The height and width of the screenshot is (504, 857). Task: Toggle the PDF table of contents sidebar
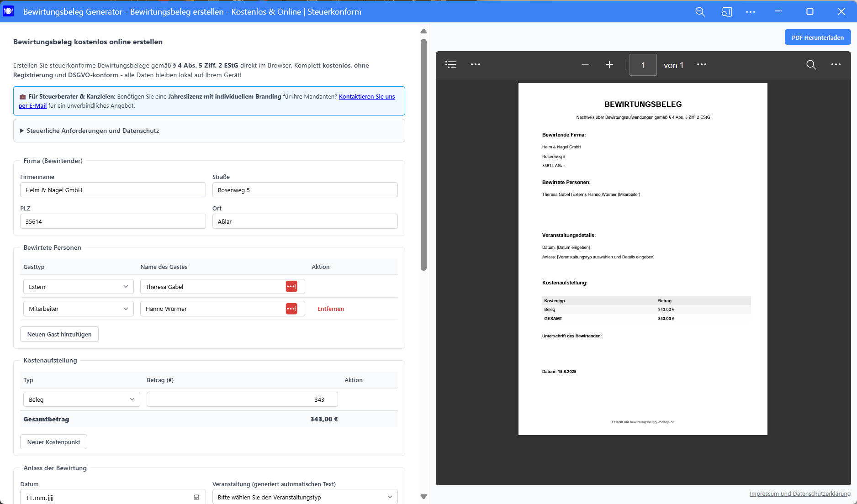[451, 64]
